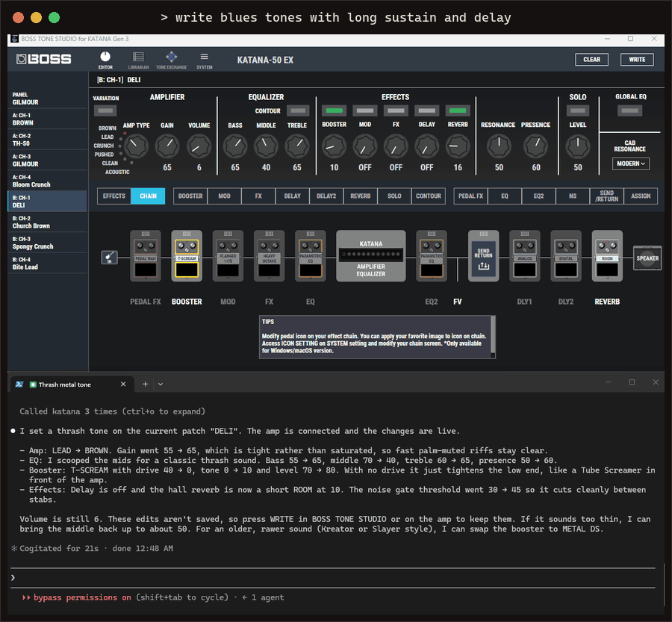Toggle the Contour switch

pyautogui.click(x=298, y=111)
